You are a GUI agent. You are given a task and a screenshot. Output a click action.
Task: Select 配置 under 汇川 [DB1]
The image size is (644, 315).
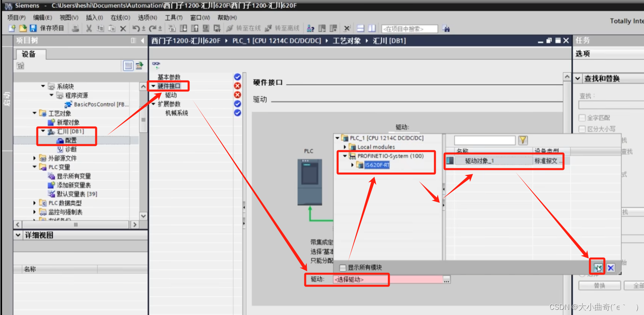click(66, 140)
